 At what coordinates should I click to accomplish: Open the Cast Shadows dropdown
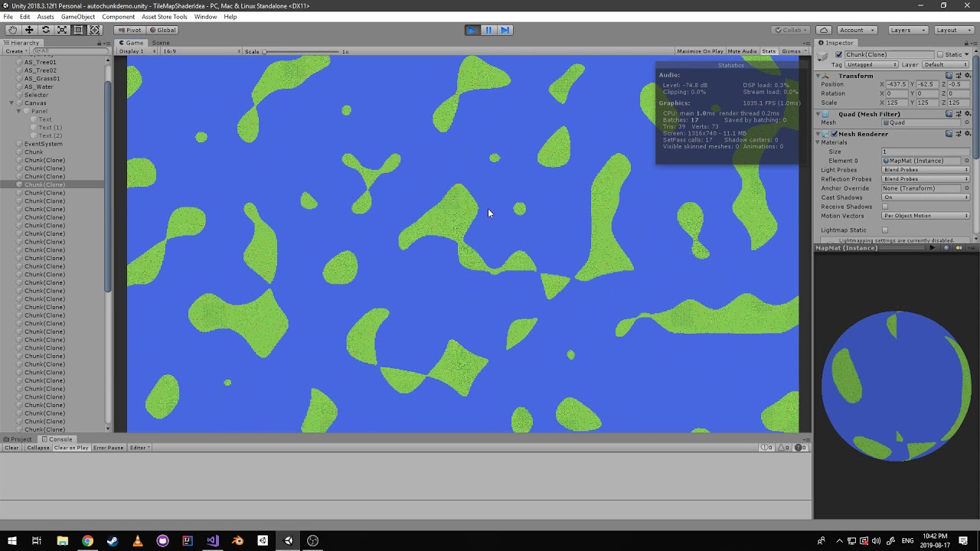[926, 197]
